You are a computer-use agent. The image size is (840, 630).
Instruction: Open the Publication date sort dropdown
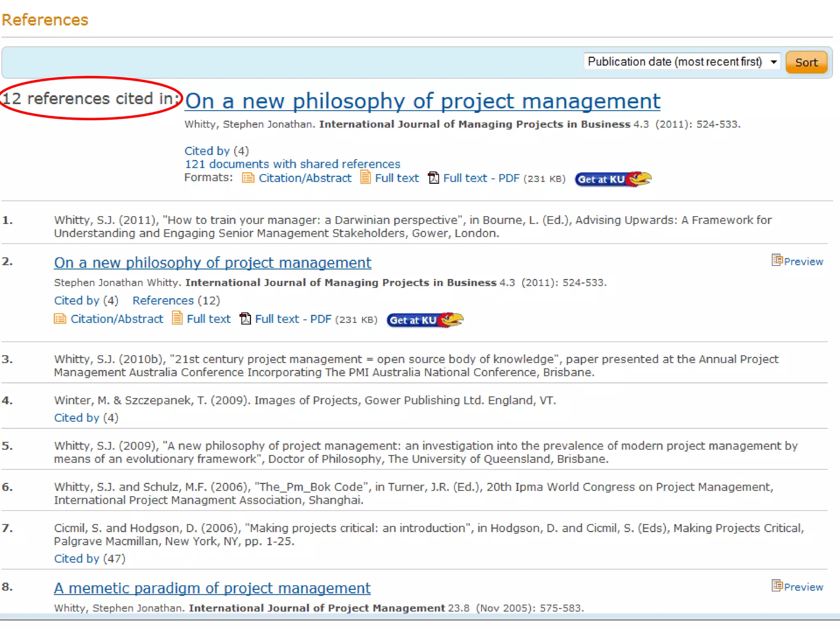[675, 62]
